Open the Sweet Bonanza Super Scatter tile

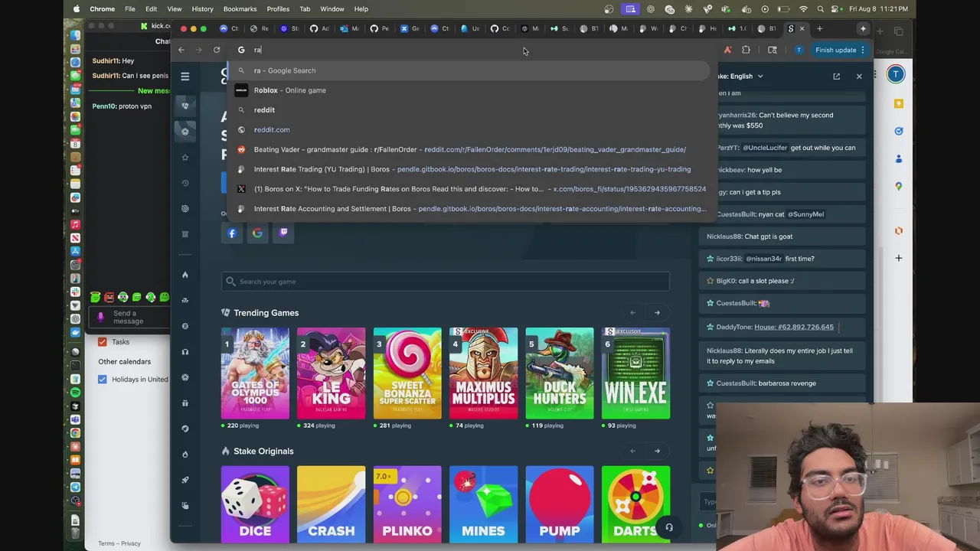(407, 373)
